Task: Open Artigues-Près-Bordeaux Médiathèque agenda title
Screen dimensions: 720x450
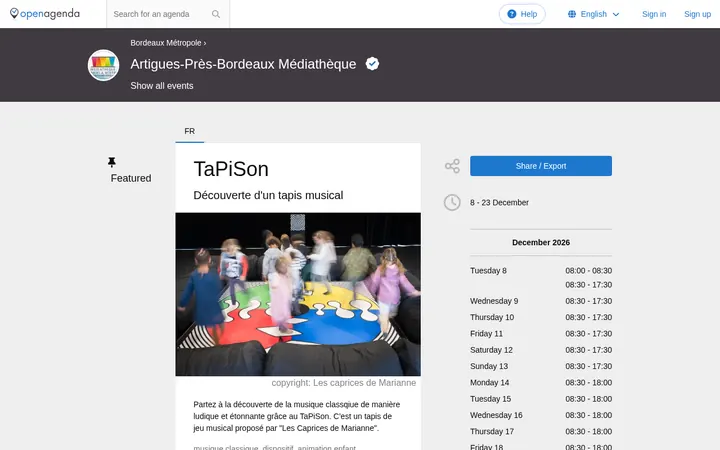Action: (243, 64)
